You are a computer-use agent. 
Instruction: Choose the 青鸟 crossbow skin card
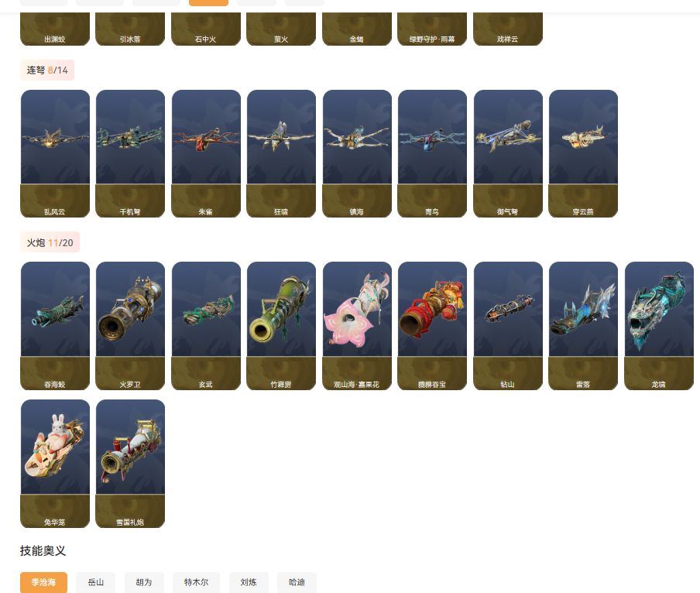click(432, 153)
